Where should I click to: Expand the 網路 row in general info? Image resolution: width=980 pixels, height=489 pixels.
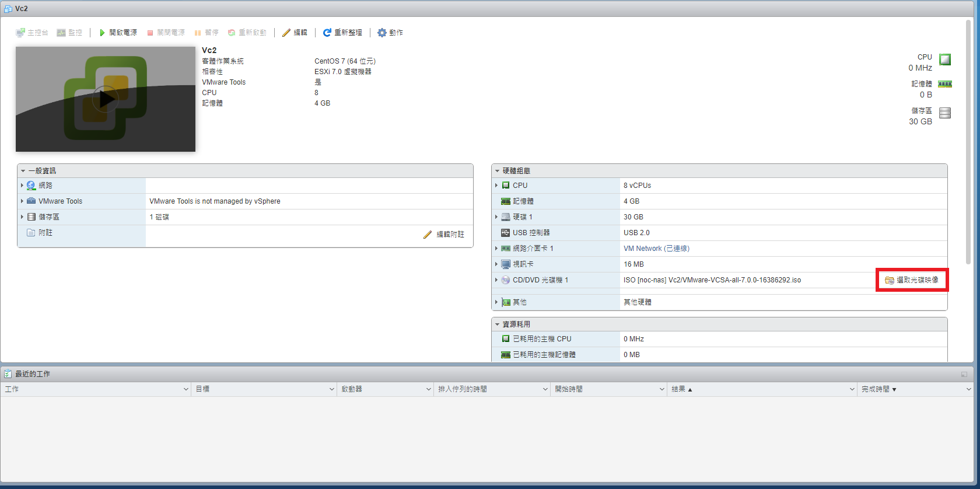[22, 186]
